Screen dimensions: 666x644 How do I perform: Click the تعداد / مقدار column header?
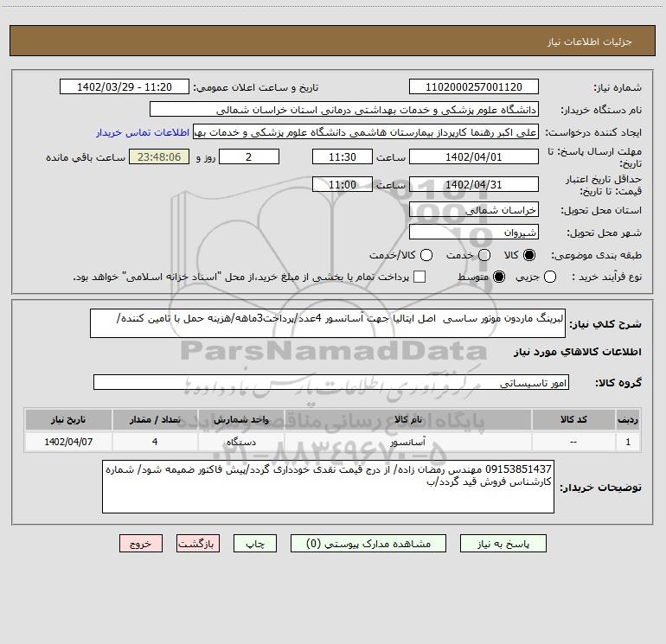(x=155, y=419)
